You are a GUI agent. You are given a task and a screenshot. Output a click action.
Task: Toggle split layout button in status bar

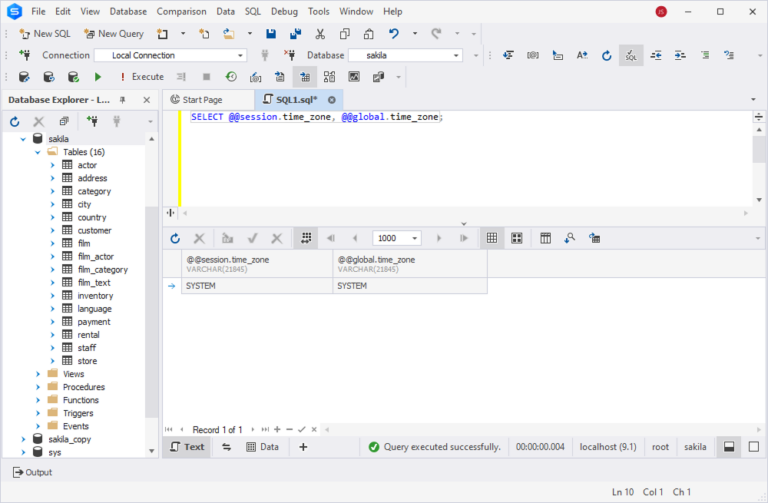tap(729, 447)
